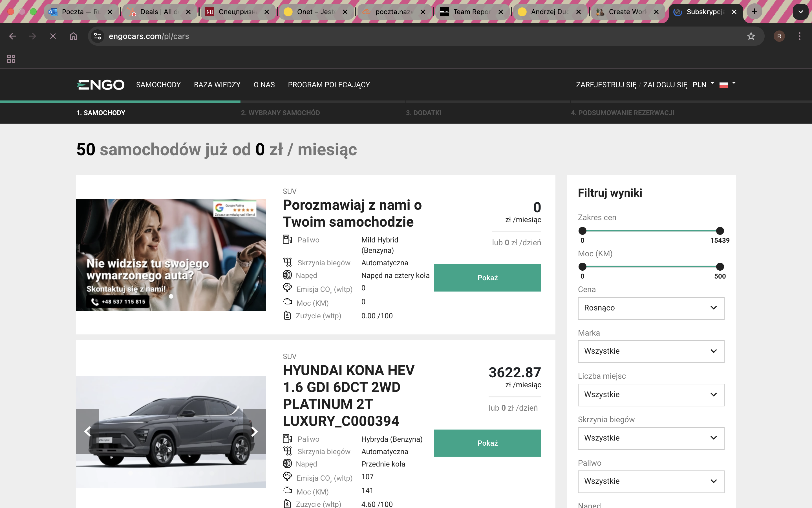Open Chrome three-dot menu

click(x=800, y=36)
